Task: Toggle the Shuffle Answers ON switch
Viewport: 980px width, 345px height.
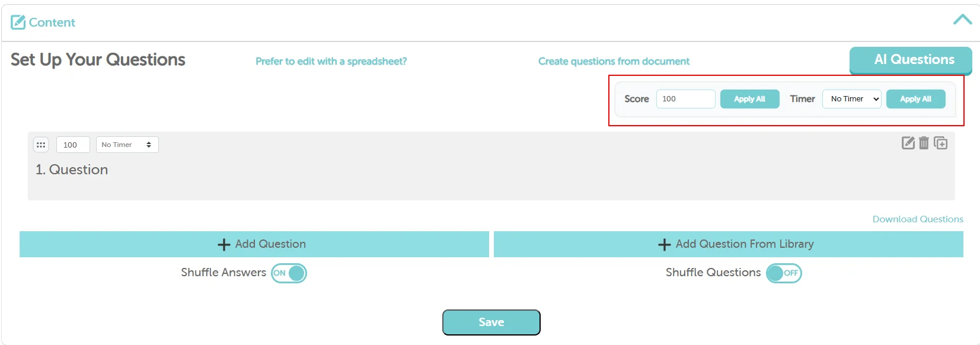Action: (289, 273)
